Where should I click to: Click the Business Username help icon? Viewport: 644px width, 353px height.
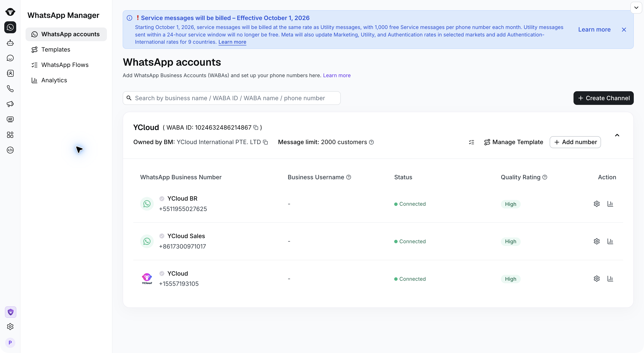tap(348, 177)
